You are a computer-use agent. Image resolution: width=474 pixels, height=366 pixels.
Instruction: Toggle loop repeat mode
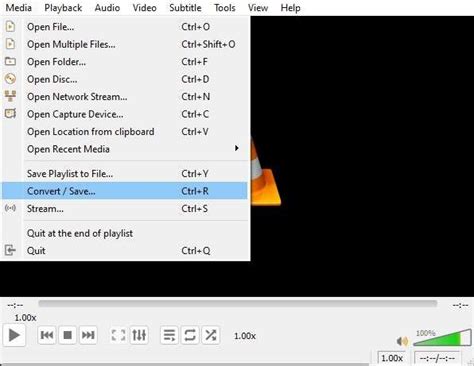[x=190, y=335]
